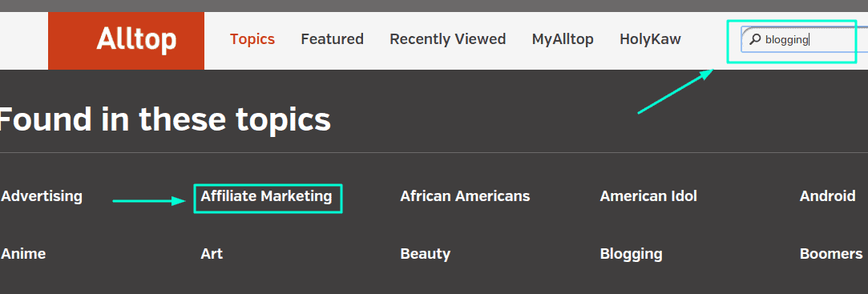Visit the HolyKaw section

pos(651,39)
